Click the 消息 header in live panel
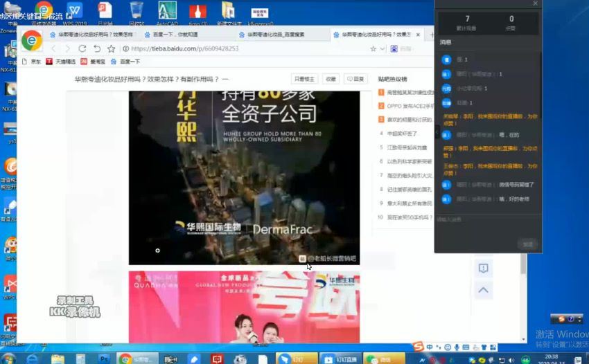 point(446,42)
